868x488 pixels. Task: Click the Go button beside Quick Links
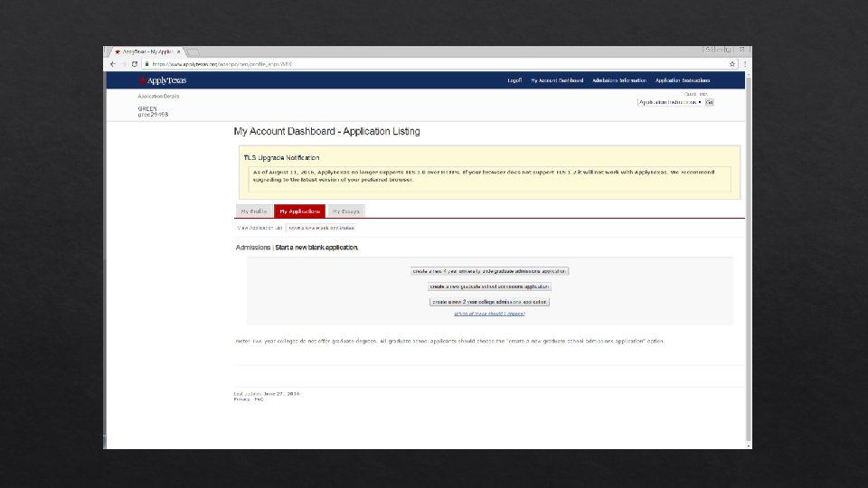[709, 102]
